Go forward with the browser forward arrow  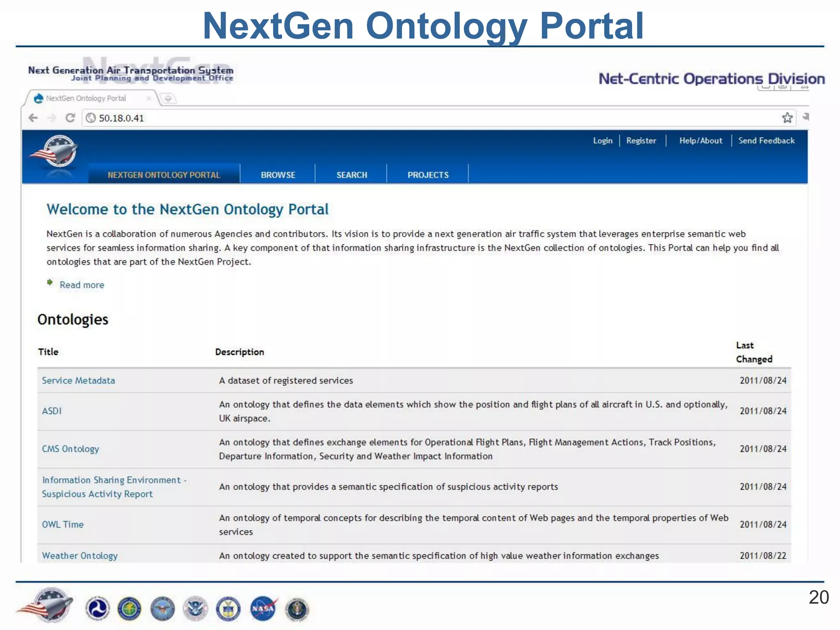(52, 118)
